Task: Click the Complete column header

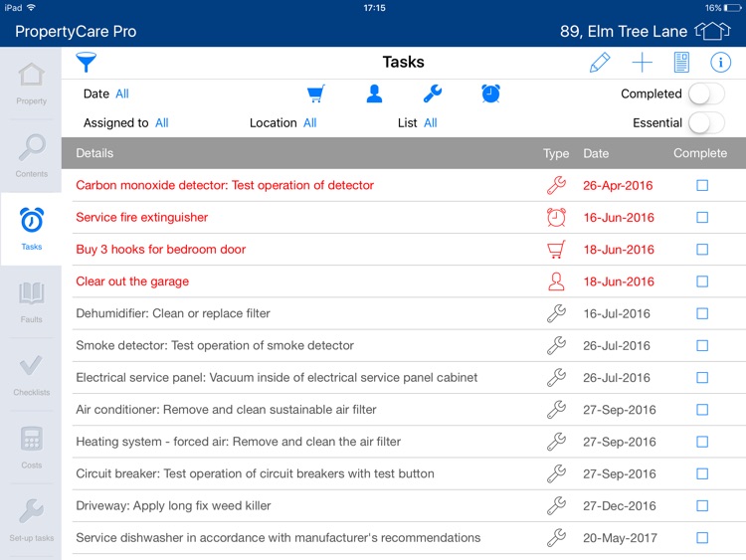Action: coord(700,153)
